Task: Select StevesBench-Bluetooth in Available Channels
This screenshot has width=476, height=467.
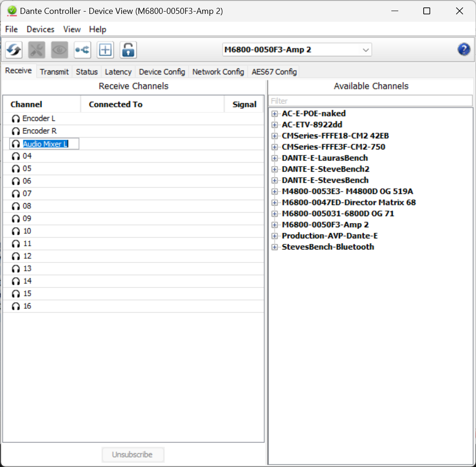Action: [x=328, y=247]
